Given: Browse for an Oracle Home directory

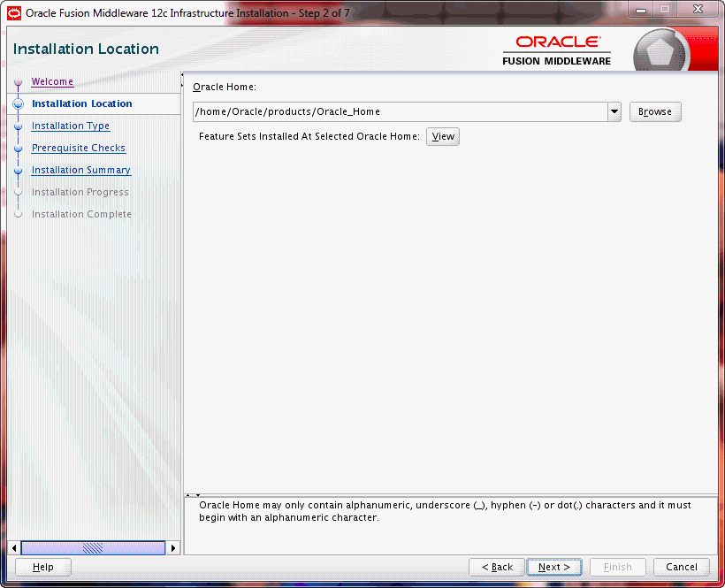Looking at the screenshot, I should (655, 112).
